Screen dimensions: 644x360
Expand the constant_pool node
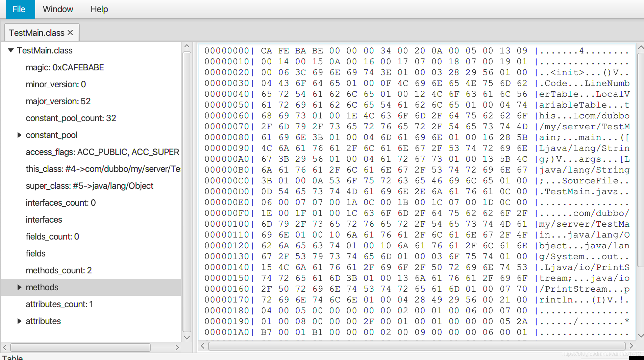[x=20, y=135]
